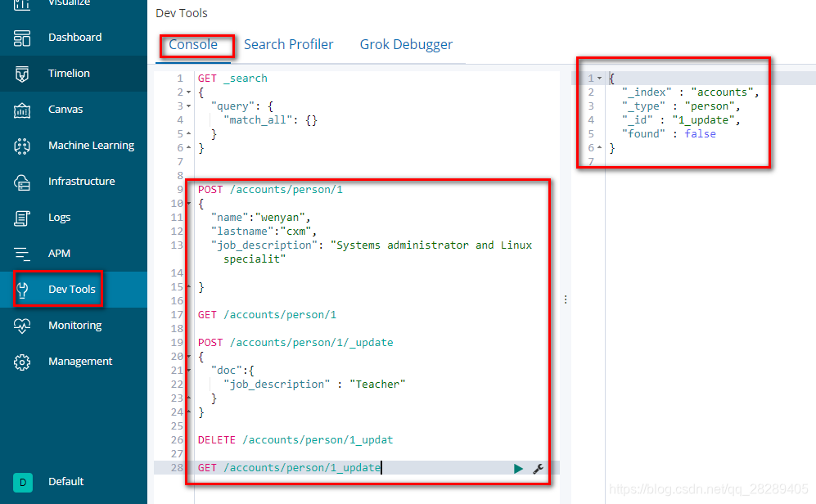Open APM menu item
Image resolution: width=816 pixels, height=504 pixels.
click(59, 254)
